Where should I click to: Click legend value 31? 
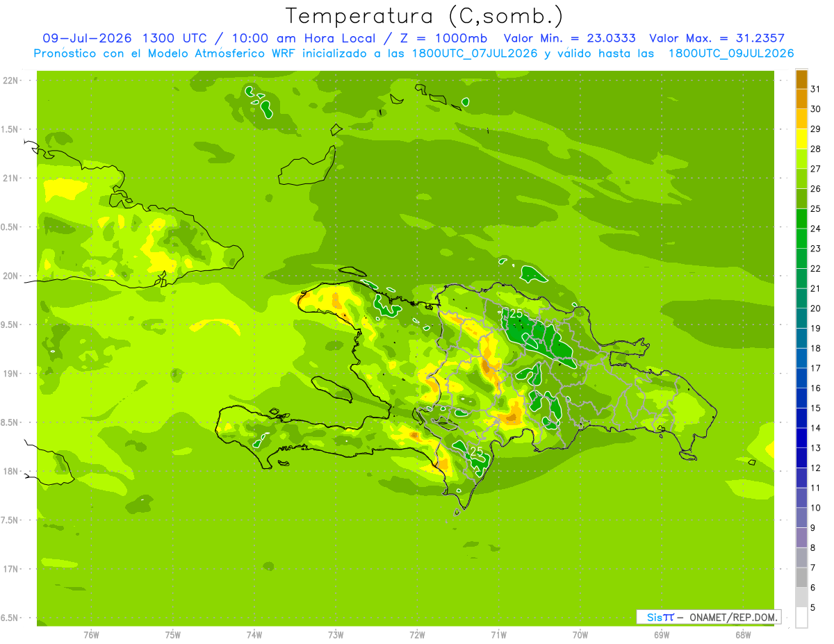pyautogui.click(x=815, y=89)
